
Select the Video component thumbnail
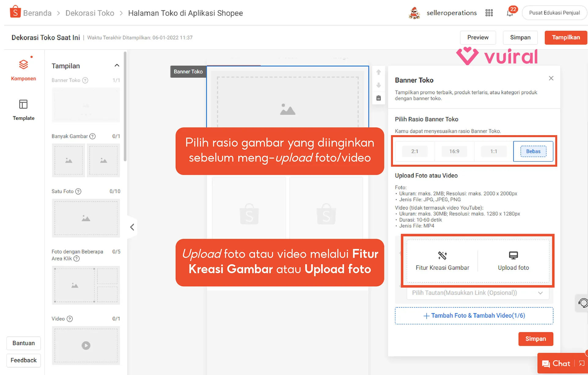coord(86,345)
